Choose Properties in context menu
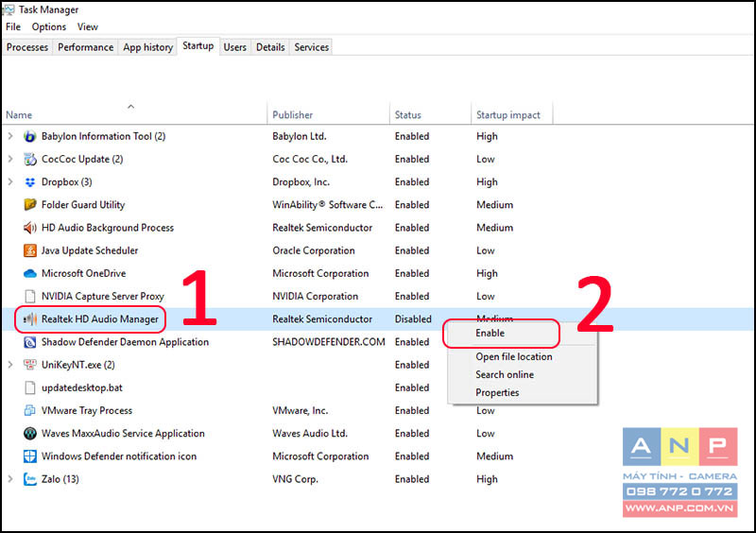Viewport: 756px width, 533px height. (x=498, y=392)
